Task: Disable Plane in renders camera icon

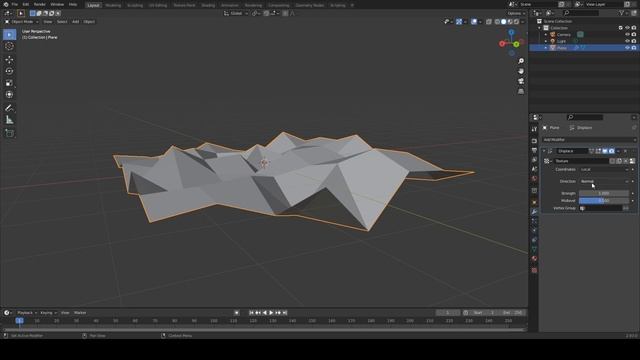Action: point(634,48)
